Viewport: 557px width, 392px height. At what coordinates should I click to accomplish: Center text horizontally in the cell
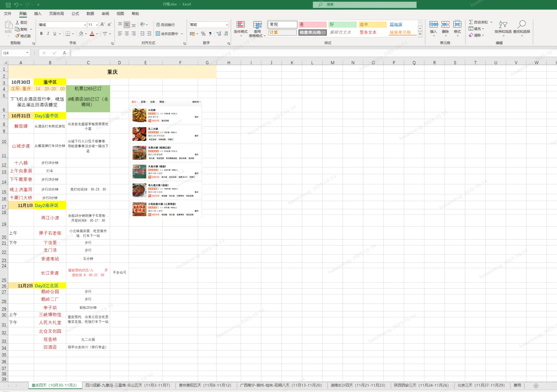pyautogui.click(x=127, y=34)
